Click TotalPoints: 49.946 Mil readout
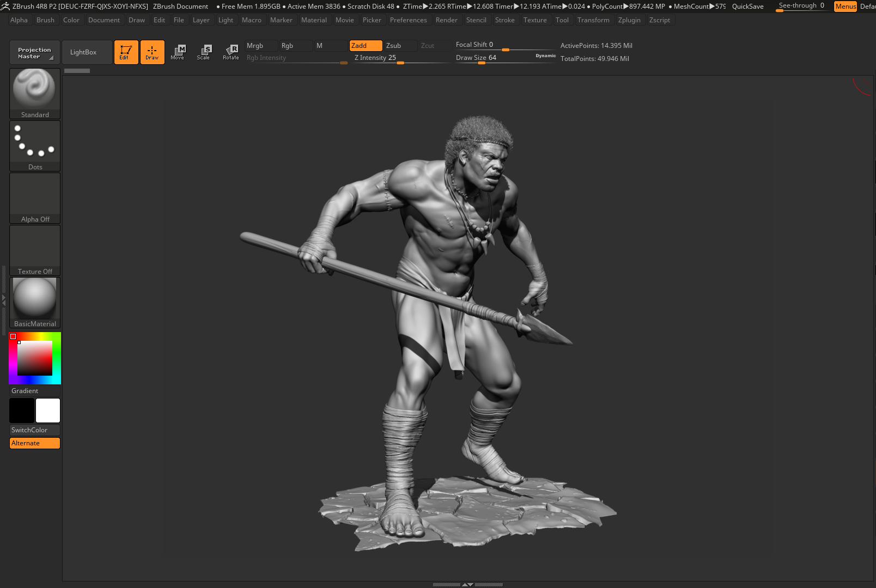Viewport: 876px width, 588px height. click(595, 59)
